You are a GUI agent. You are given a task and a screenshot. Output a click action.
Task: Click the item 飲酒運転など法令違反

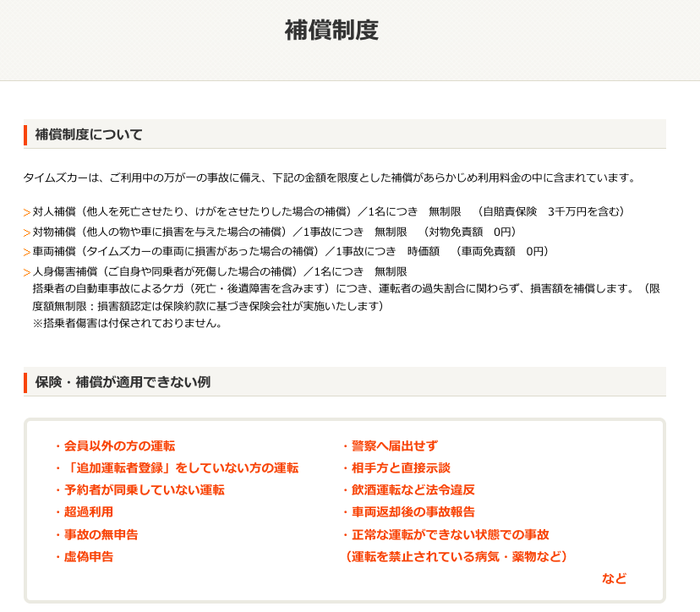[x=413, y=490]
